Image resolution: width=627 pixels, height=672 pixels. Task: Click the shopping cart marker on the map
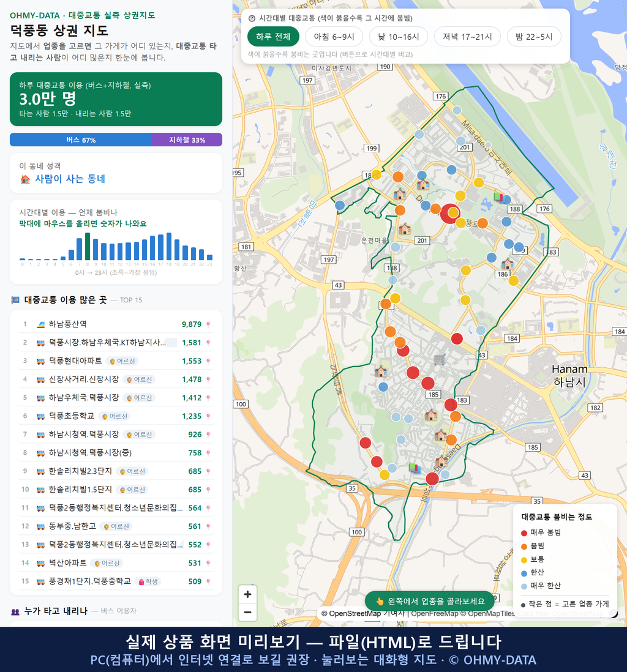439,359
